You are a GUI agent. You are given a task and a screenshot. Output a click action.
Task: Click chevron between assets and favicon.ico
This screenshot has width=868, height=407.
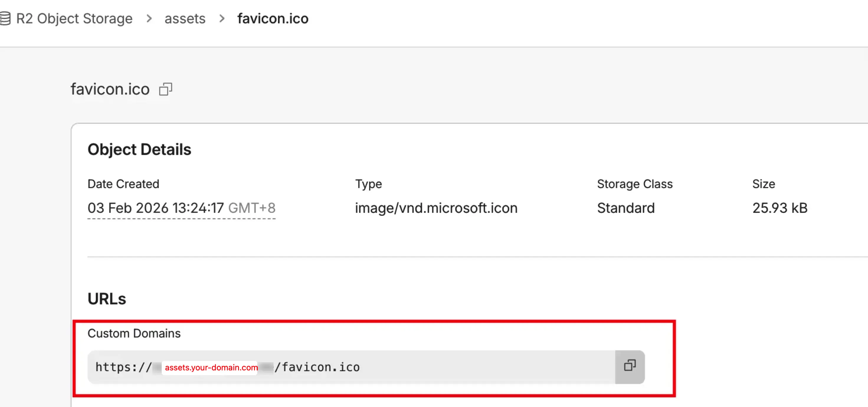pyautogui.click(x=222, y=19)
